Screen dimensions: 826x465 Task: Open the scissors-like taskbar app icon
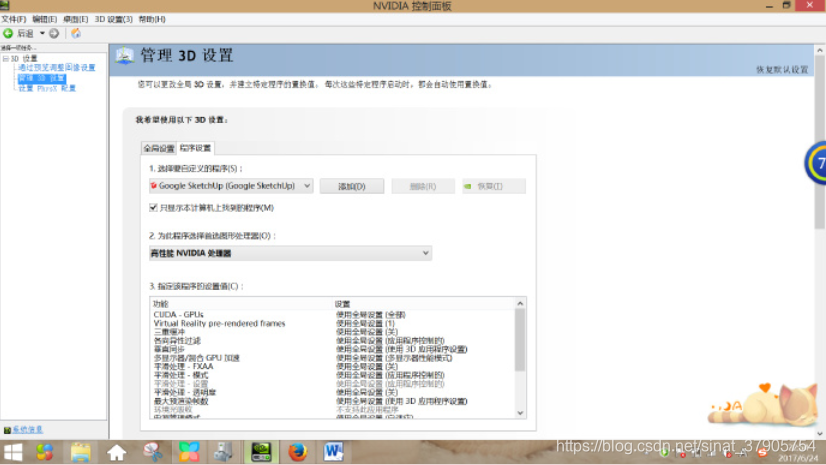pos(153,452)
